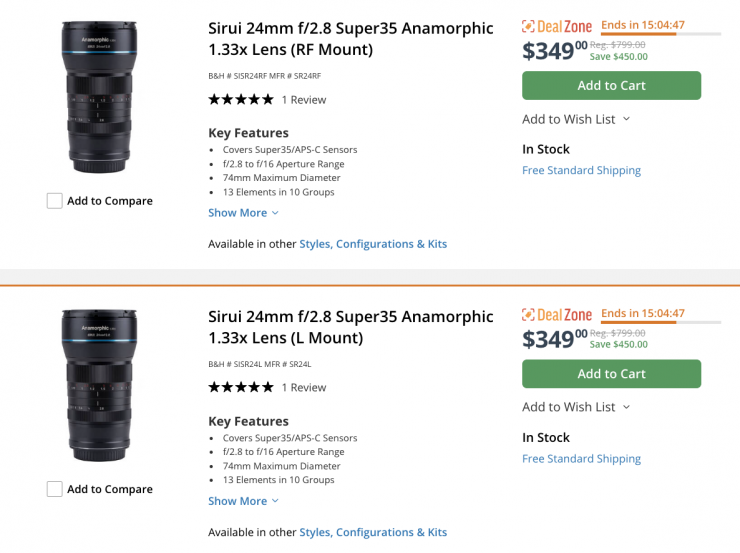
Task: Click Free Standard Shipping on the RF Mount listing
Action: (x=581, y=171)
